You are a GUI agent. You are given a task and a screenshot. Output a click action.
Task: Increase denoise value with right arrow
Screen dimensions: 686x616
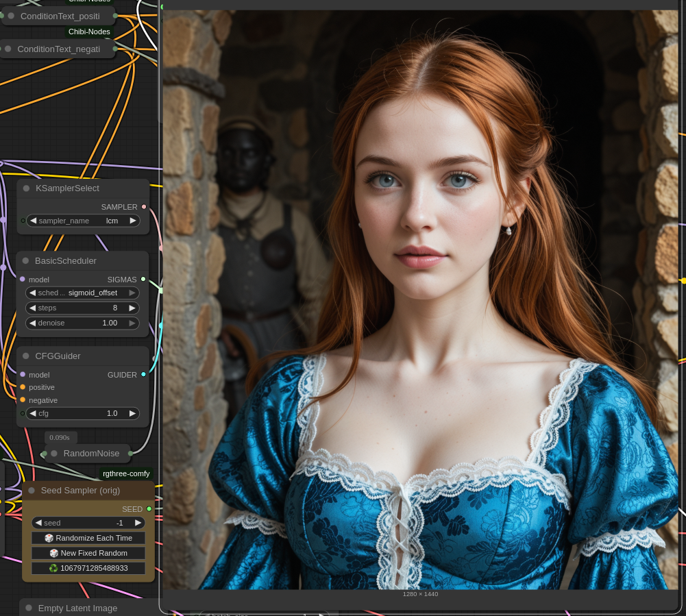click(x=132, y=323)
